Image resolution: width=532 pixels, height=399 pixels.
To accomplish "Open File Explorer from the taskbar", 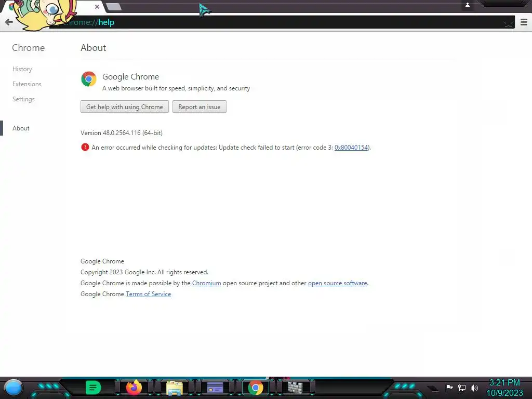I will [175, 388].
